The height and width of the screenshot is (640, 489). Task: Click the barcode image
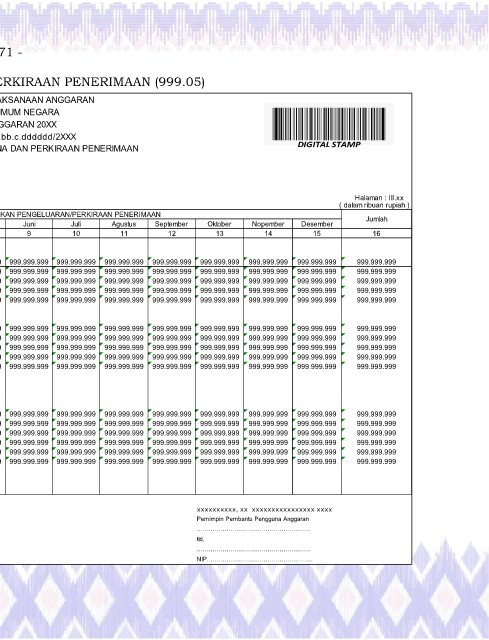pos(329,124)
